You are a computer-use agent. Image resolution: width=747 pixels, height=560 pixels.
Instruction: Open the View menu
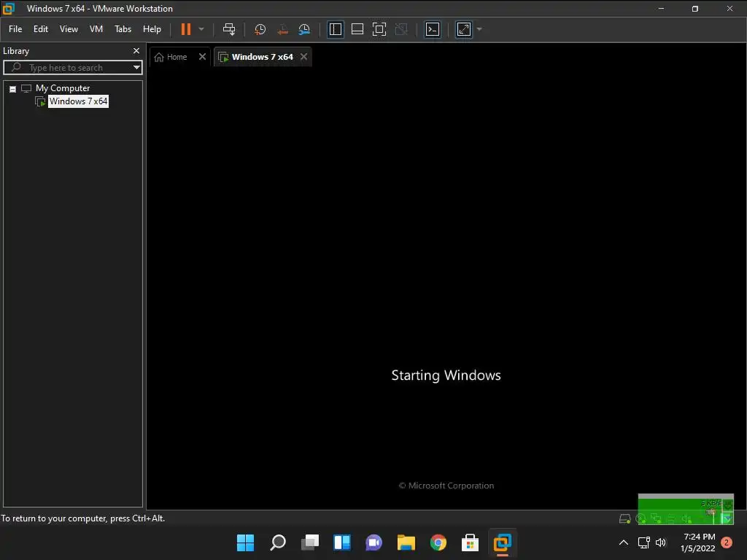point(69,29)
